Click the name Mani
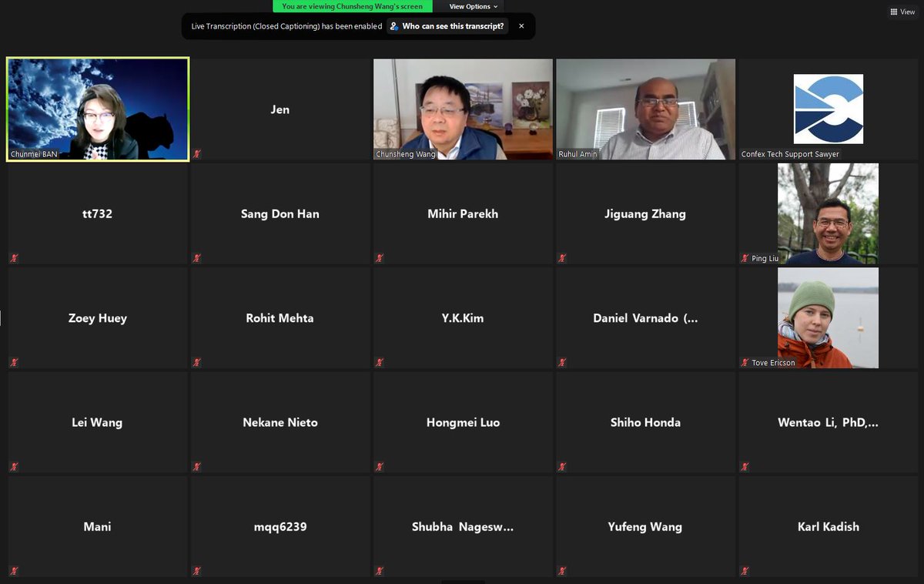924x584 pixels. 98,527
